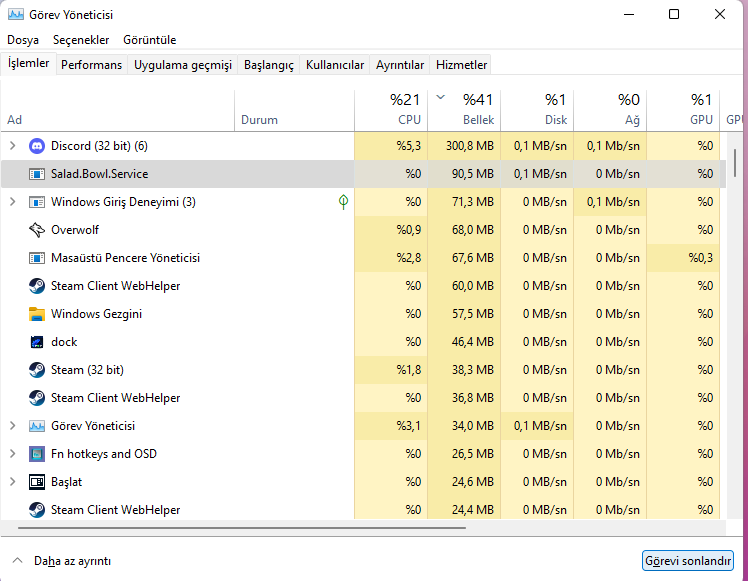Expand the Windows Giriş Deneyimi group

point(13,202)
